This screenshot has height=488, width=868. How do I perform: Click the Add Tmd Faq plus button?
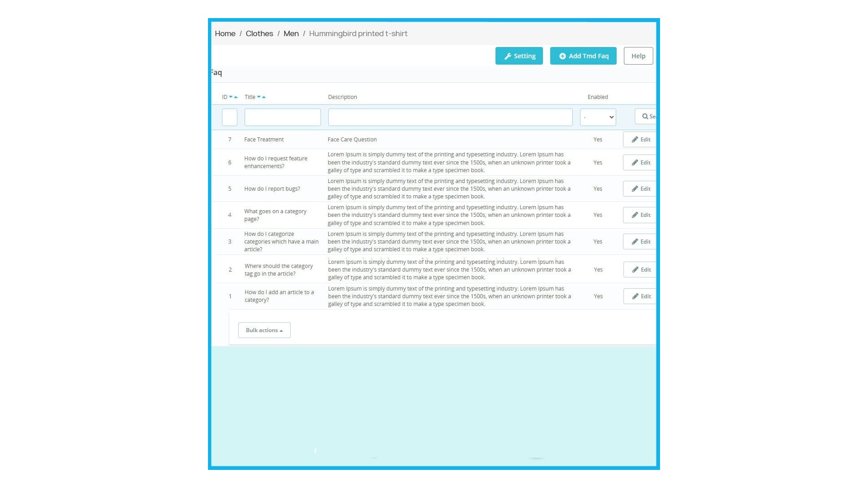[x=583, y=56]
